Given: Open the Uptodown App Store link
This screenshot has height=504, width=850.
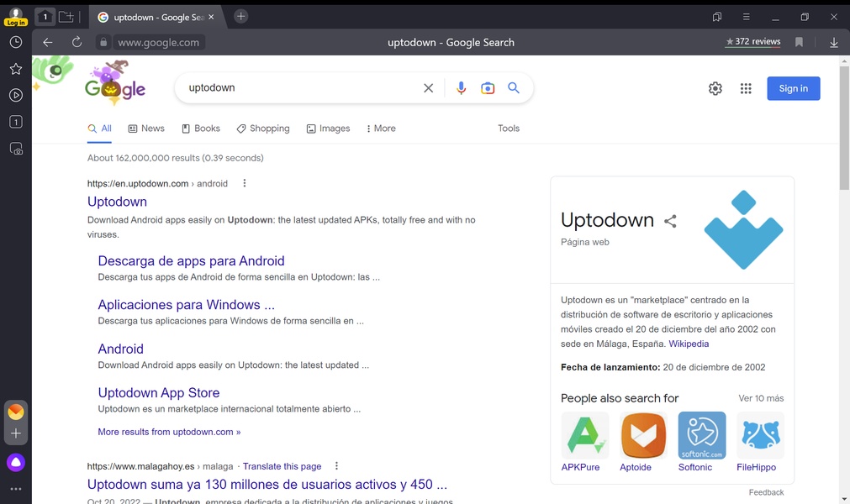Looking at the screenshot, I should tap(159, 392).
